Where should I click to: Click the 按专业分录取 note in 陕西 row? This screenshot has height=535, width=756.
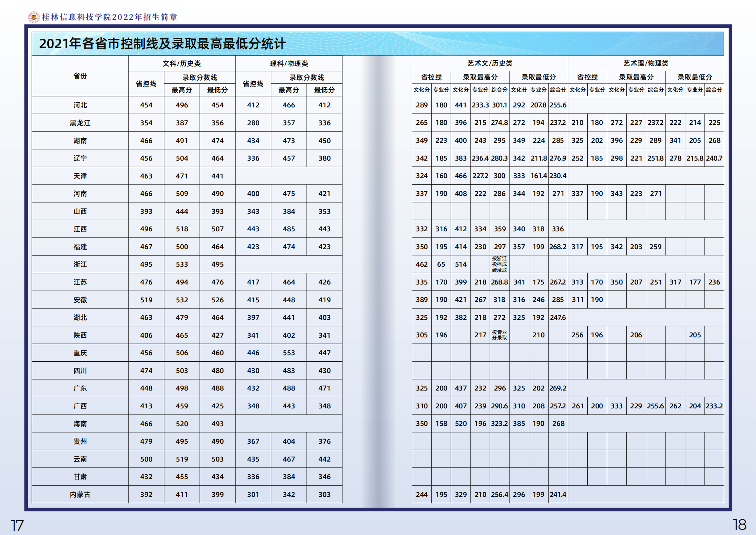(x=499, y=335)
